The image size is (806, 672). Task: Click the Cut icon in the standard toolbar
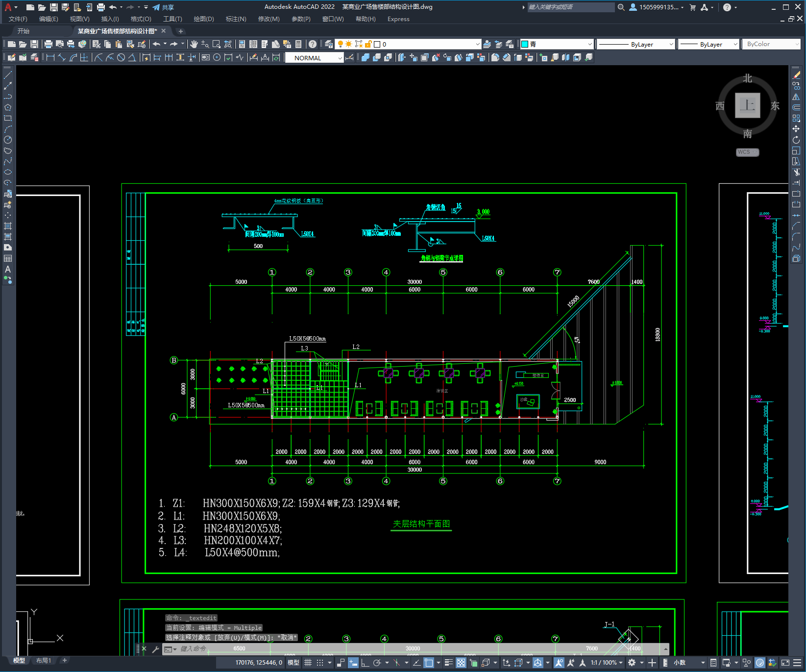pos(97,44)
